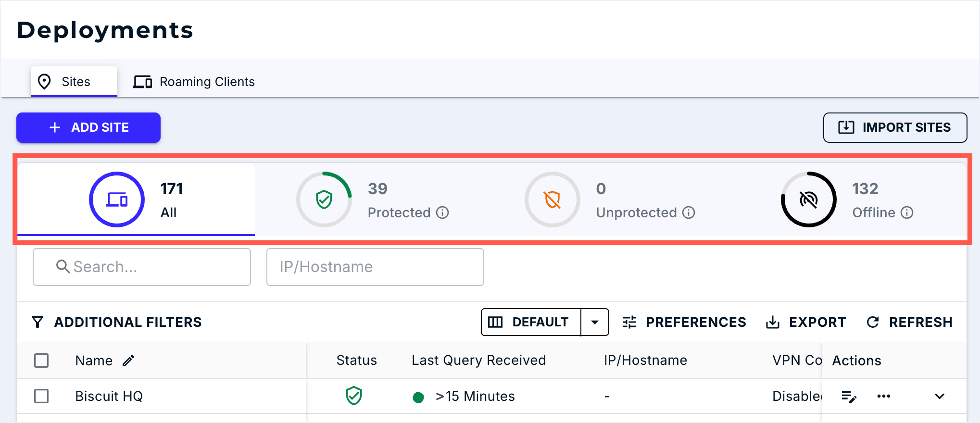Viewport: 980px width, 423px height.
Task: Click the pencil icon next to Name
Action: (x=128, y=361)
